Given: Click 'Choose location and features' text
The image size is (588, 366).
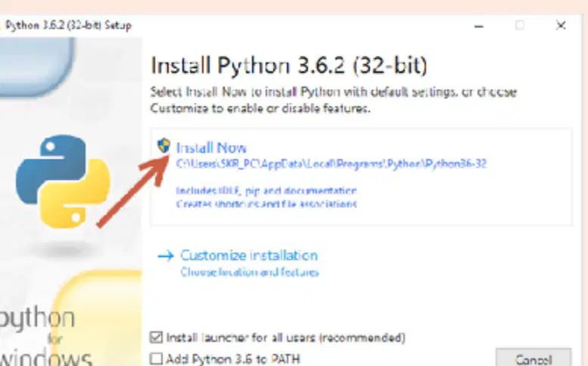Looking at the screenshot, I should click(x=250, y=272).
